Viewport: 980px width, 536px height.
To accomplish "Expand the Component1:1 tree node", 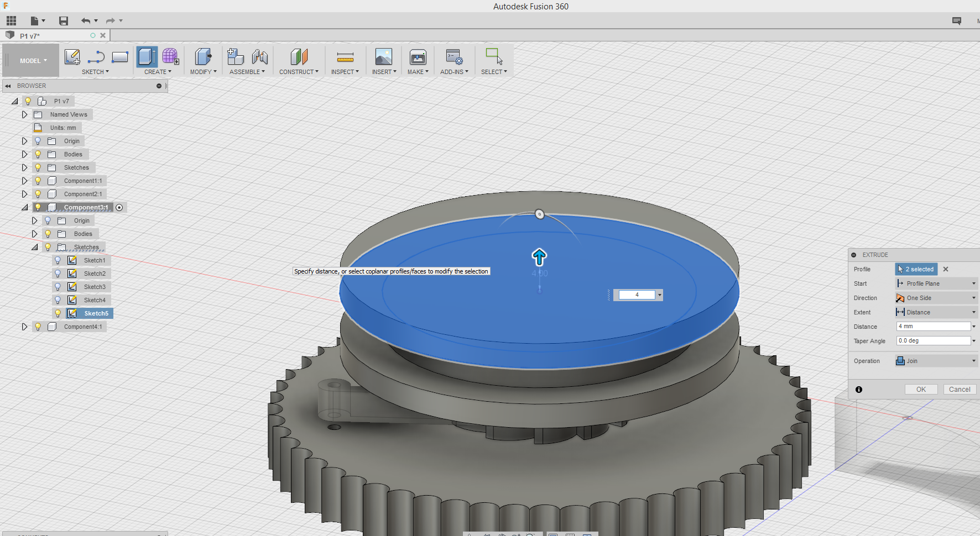I will (24, 181).
